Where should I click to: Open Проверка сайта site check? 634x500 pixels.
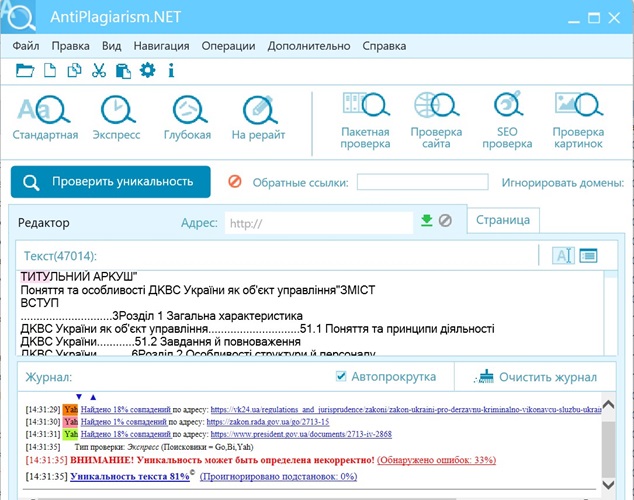pyautogui.click(x=436, y=121)
